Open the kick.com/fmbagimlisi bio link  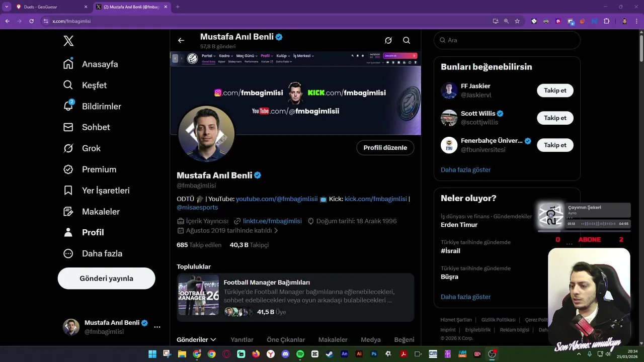tap(376, 199)
